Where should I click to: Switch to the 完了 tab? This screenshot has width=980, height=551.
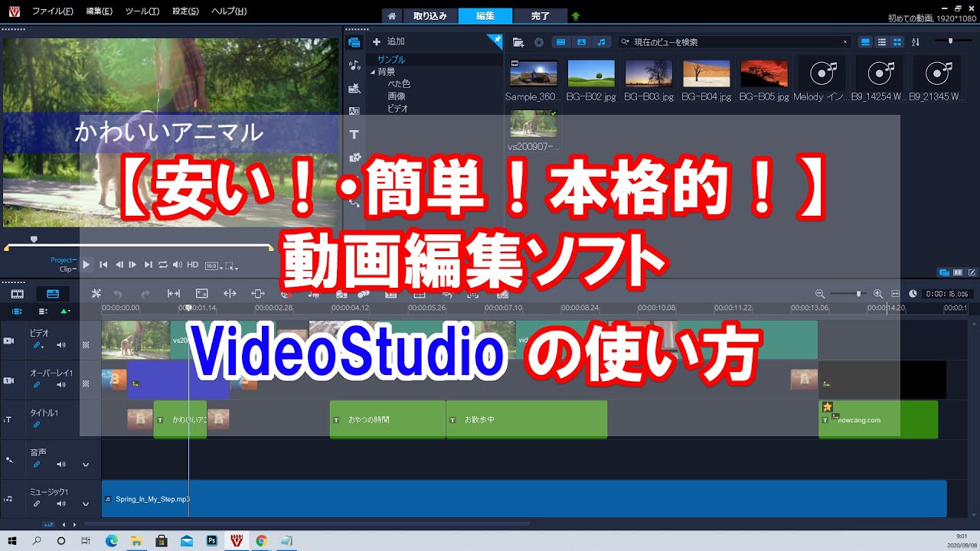point(540,15)
